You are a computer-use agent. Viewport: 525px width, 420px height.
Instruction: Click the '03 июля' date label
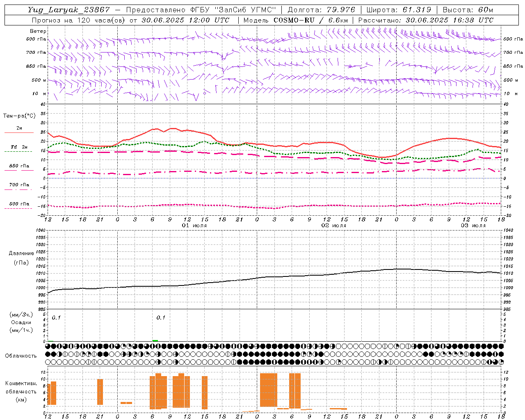click(473, 226)
